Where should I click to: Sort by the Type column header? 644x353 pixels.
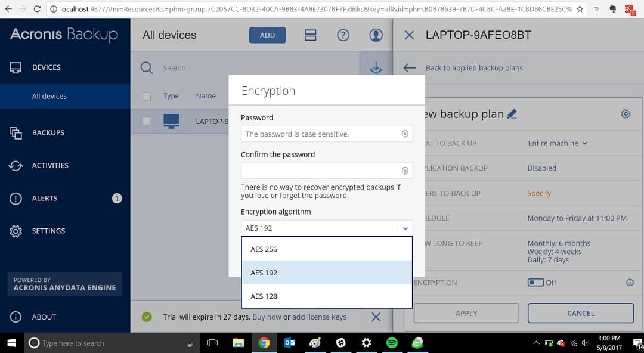[x=171, y=96]
